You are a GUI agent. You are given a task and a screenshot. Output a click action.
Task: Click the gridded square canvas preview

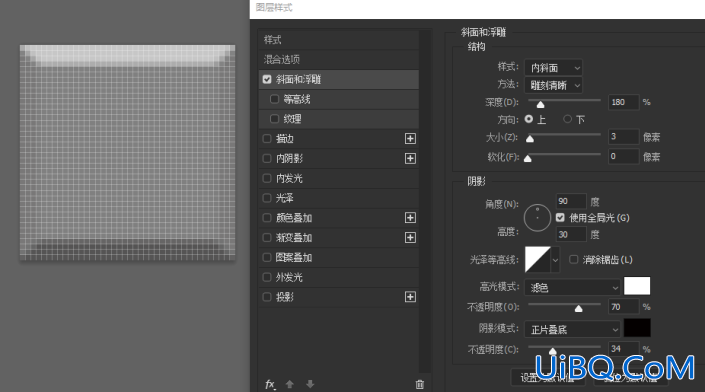[x=127, y=152]
